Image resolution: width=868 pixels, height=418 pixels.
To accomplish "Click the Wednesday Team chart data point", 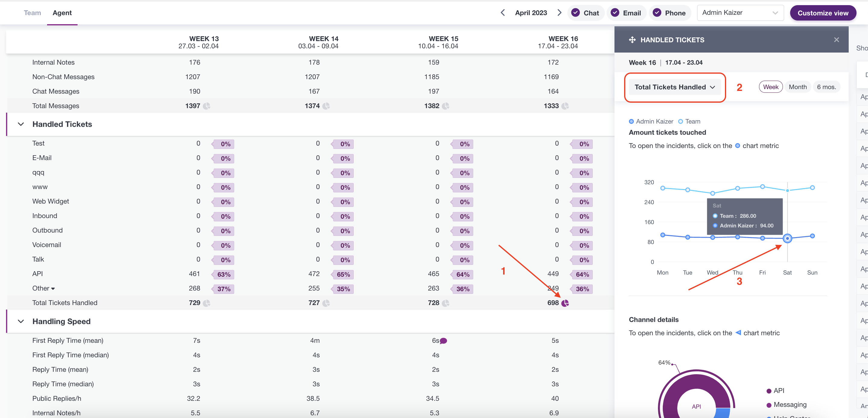I will (713, 193).
